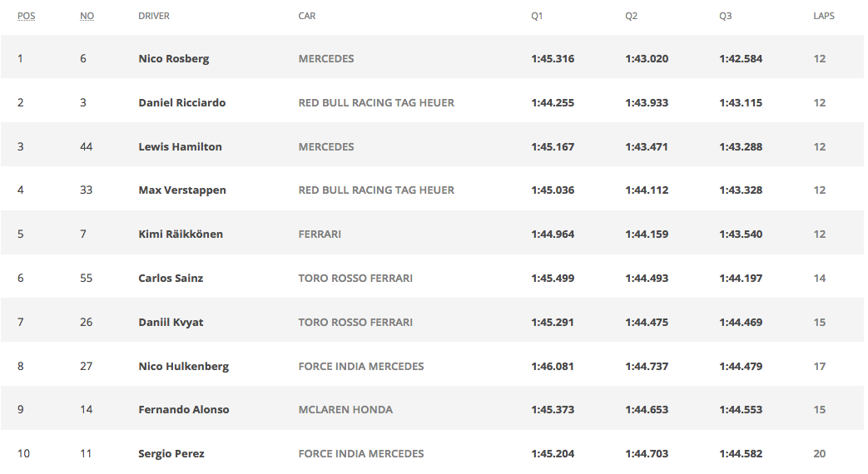Click Daniil Kvyat driver name
The image size is (868, 474).
click(x=171, y=323)
